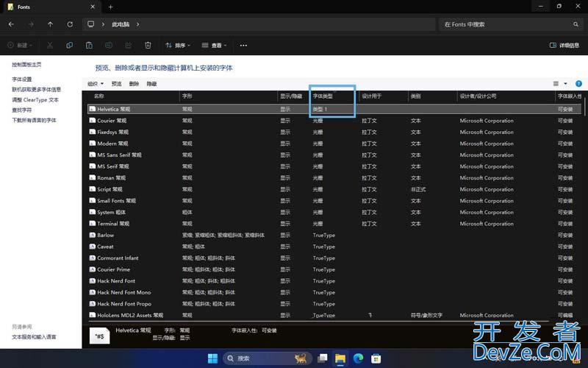The image size is (588, 368).
Task: Click the paste clipboard icon
Action: click(x=89, y=46)
